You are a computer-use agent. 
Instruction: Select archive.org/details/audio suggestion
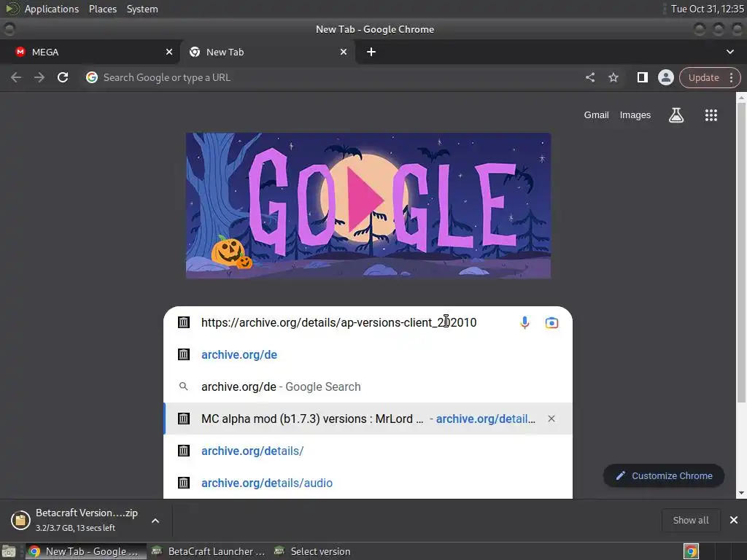click(368, 483)
